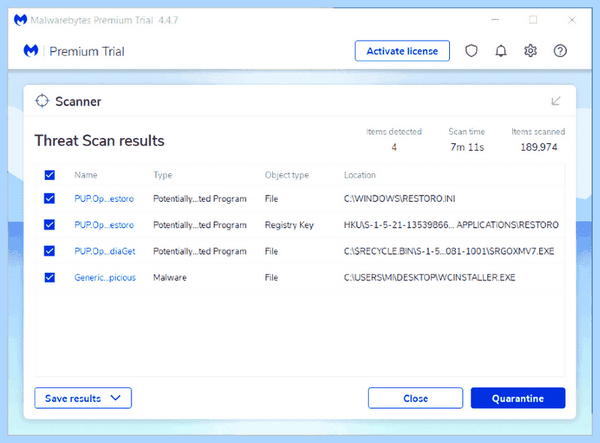This screenshot has width=600, height=443.
Task: Click the Threat Scan results heading
Action: click(x=99, y=141)
